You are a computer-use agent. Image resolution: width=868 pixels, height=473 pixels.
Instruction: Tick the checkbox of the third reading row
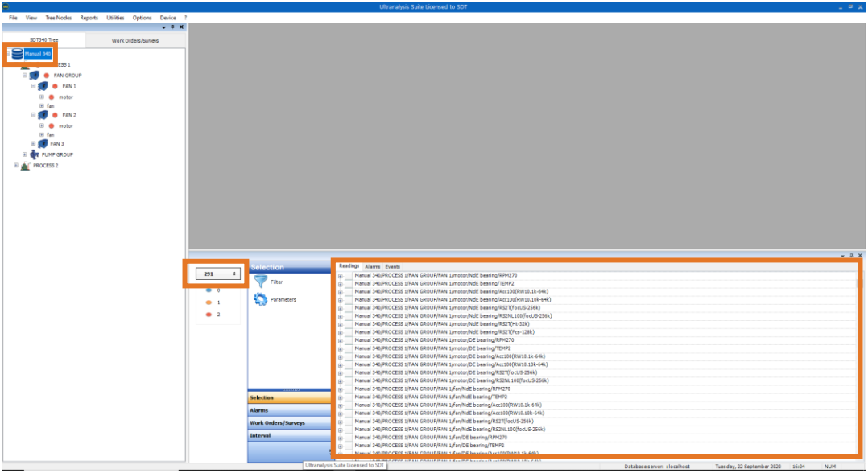[349, 291]
